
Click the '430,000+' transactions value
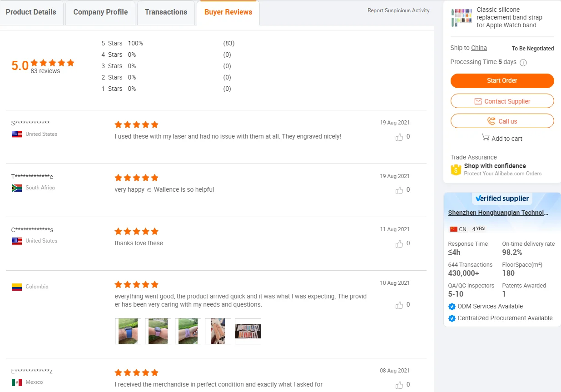click(463, 273)
